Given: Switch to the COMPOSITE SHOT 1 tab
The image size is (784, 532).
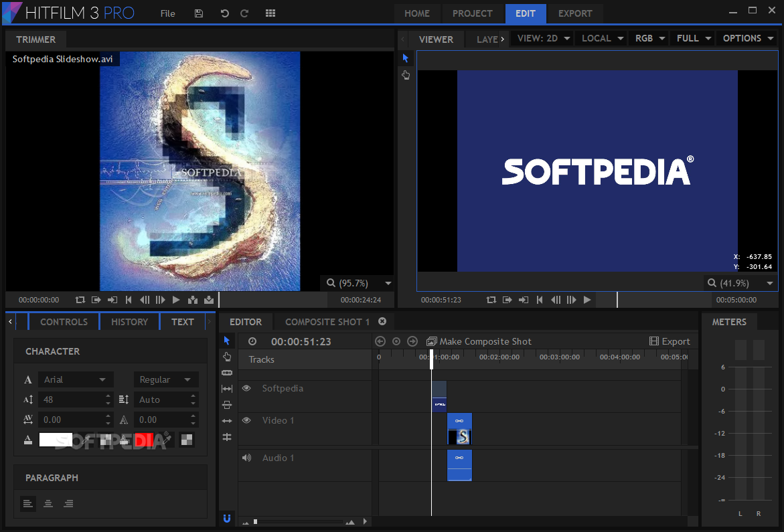Looking at the screenshot, I should pos(327,322).
